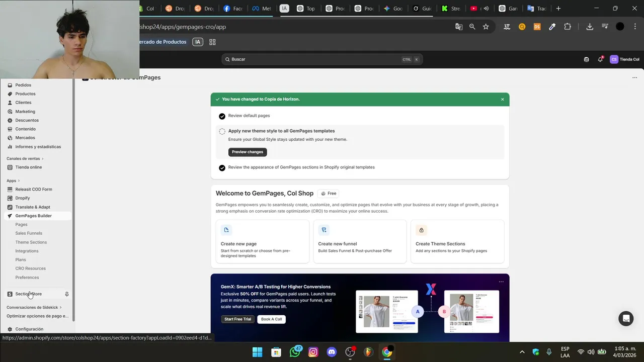
Task: Click the Informes y estadísticas chart icon
Action: click(x=10, y=147)
